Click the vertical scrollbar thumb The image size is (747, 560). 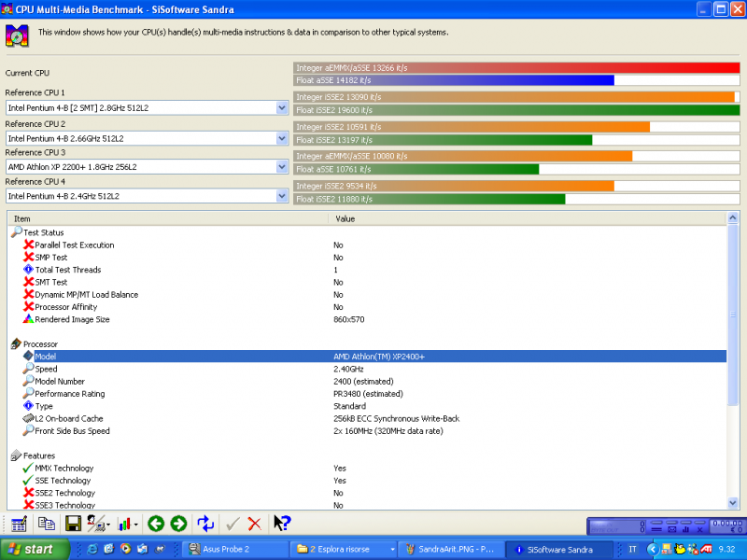click(x=733, y=315)
